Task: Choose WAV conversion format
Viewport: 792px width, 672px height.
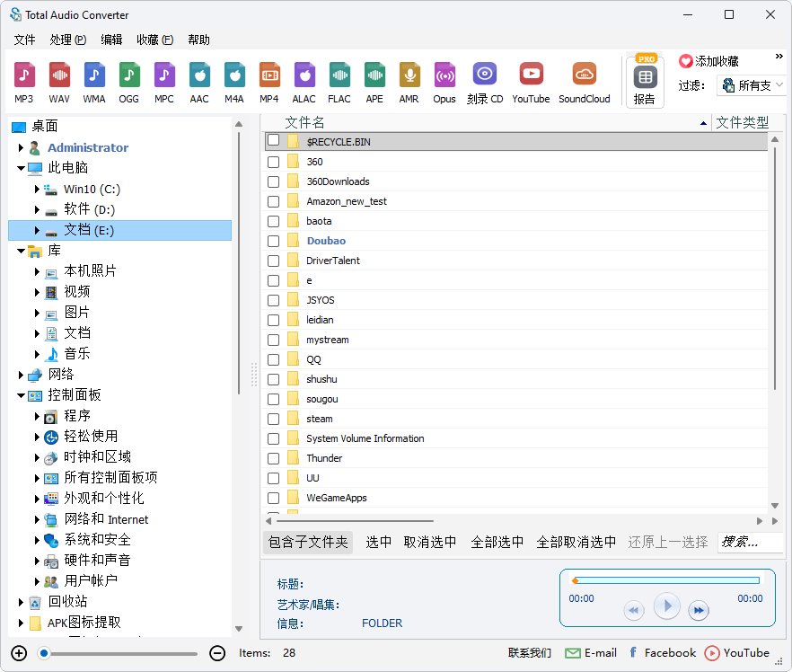Action: (x=59, y=83)
